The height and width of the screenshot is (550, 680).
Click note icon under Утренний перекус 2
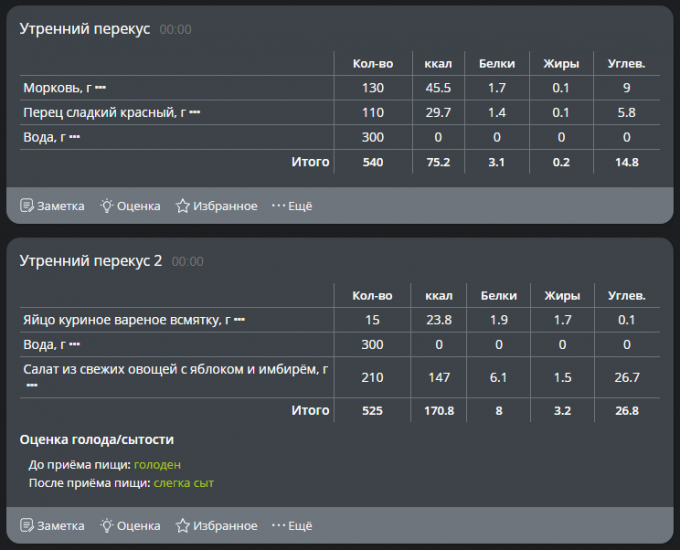pos(27,525)
